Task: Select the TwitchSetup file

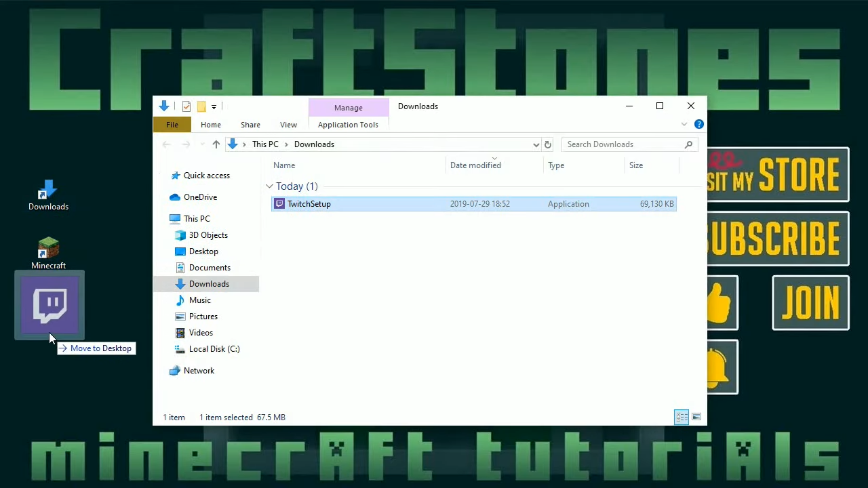Action: pos(473,204)
